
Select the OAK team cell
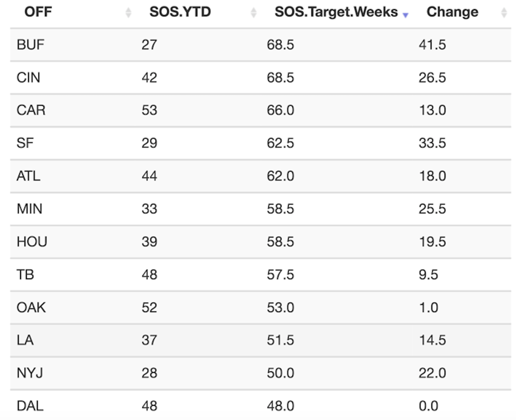point(31,308)
